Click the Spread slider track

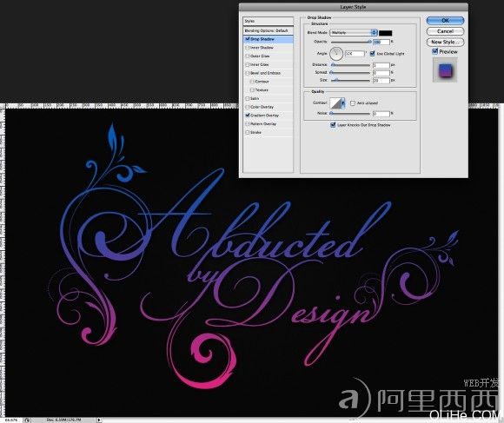[351, 73]
